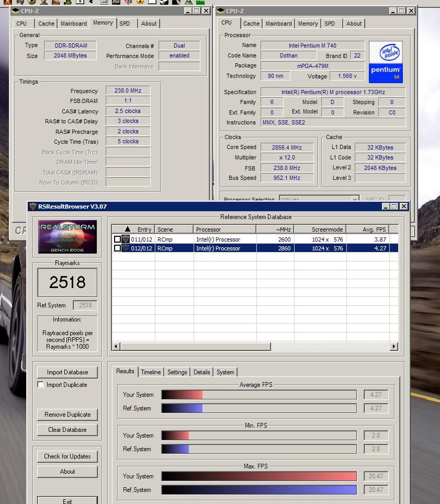Sort the database by Scene column
The image size is (440, 504).
point(174,230)
